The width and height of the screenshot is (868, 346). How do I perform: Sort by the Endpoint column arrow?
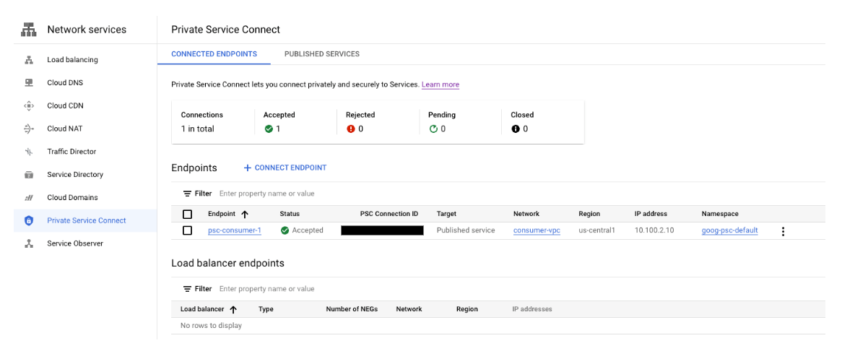[x=244, y=215]
